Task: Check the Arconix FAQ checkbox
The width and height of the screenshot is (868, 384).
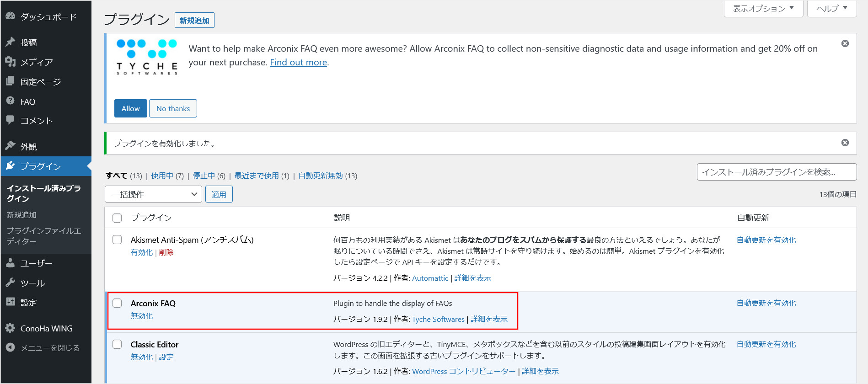Action: click(x=117, y=303)
